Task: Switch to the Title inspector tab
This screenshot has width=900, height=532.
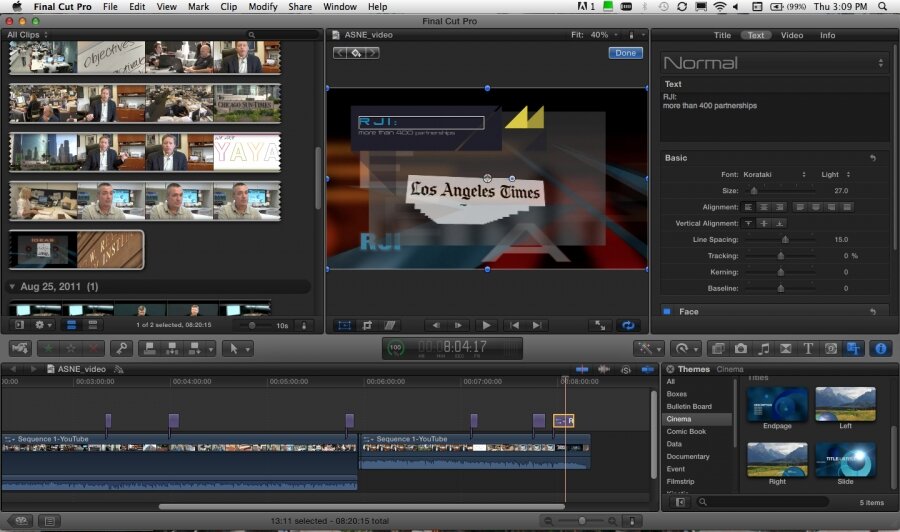Action: 722,35
